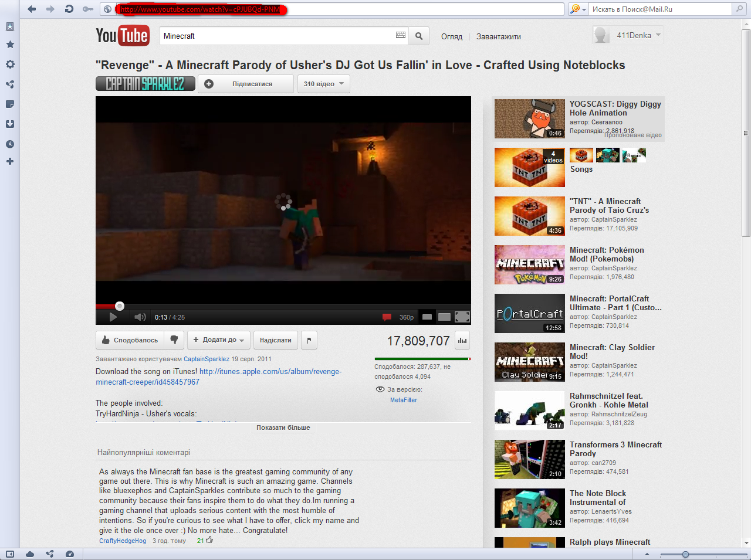Open the top framed-star sidebar panel icon
This screenshot has height=560, width=751.
[x=10, y=26]
